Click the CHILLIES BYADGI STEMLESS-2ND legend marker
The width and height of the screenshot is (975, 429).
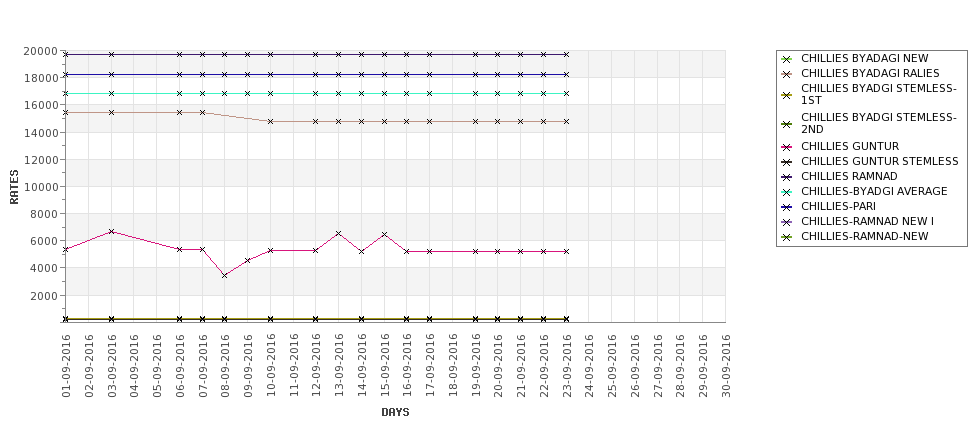pos(787,124)
